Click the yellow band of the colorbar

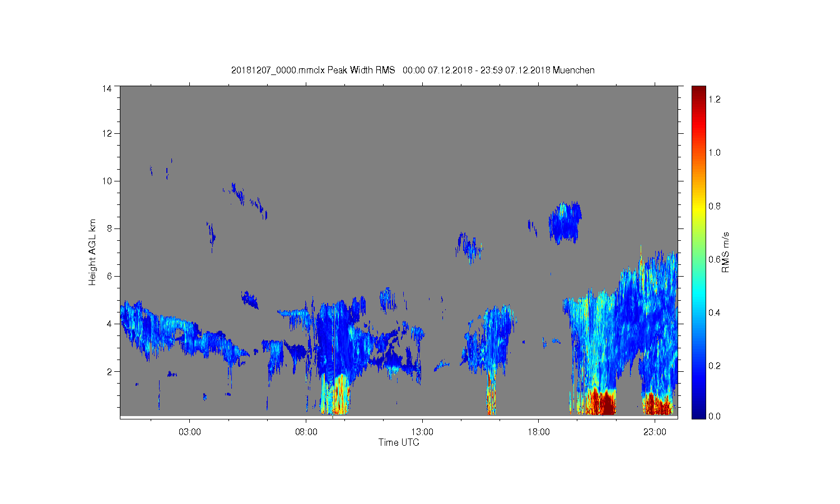pyautogui.click(x=698, y=210)
